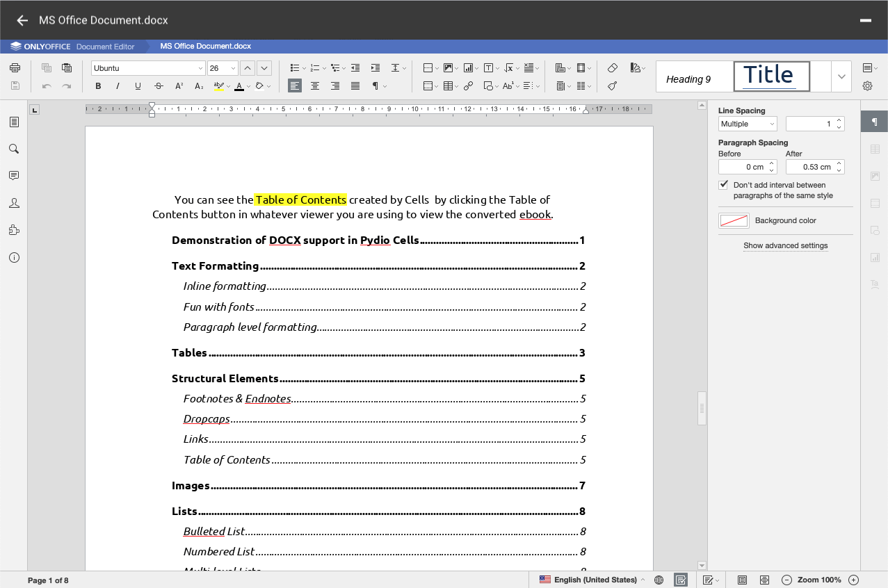The image size is (888, 588).
Task: Expand the styles gallery
Action: click(841, 76)
